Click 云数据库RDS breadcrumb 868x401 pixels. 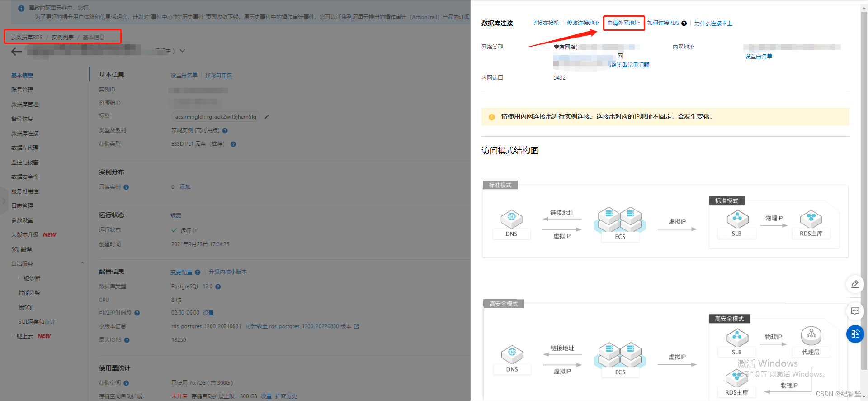click(27, 37)
